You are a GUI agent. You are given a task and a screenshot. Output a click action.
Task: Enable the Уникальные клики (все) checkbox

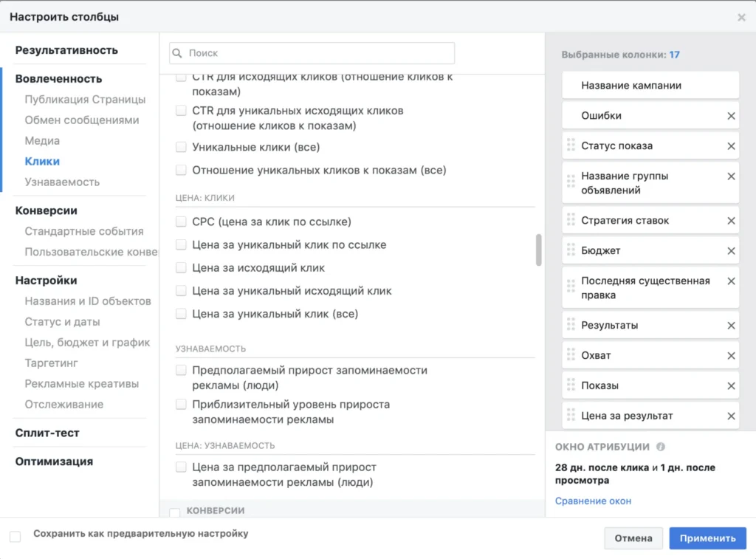181,147
